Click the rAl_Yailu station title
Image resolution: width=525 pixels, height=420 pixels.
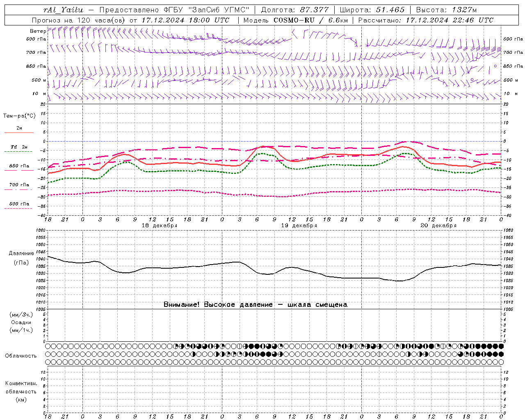click(64, 10)
